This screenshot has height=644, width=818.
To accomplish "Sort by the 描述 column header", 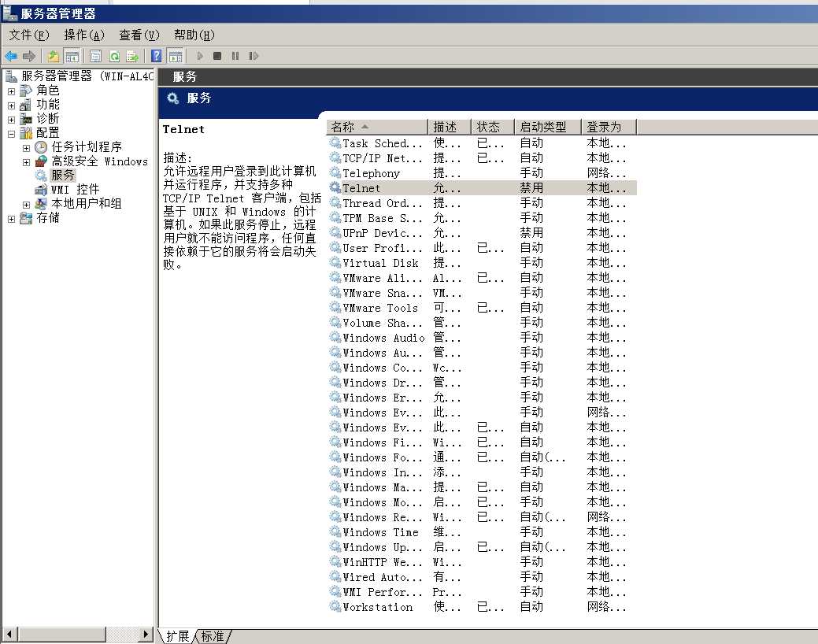I will pos(450,127).
